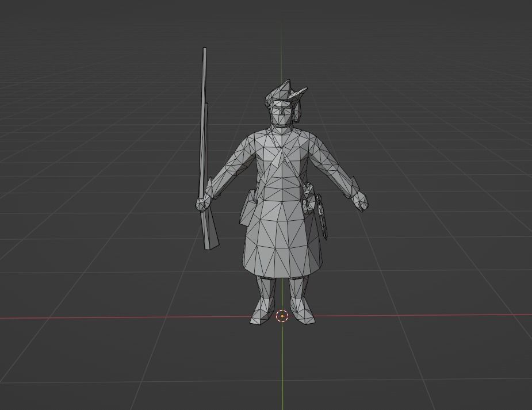This screenshot has height=410, width=532.
Task: Click the soldier's open empty hand
Action: click(x=361, y=201)
